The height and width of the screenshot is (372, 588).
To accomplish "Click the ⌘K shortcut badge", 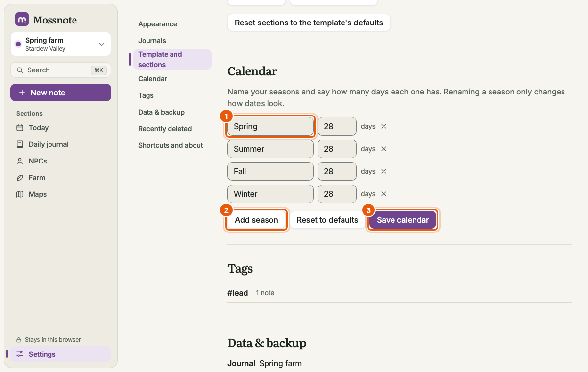I will pyautogui.click(x=98, y=70).
